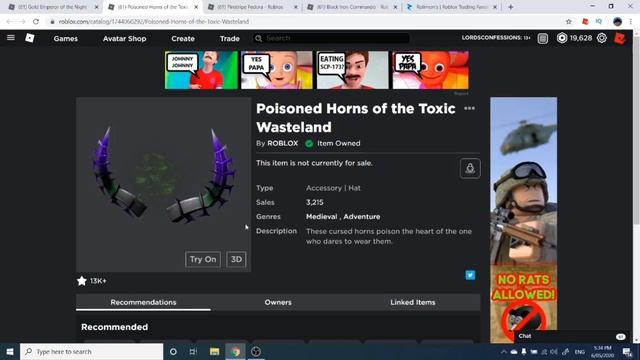Open the OBS icon on the taskbar
Image resolution: width=640 pixels, height=360 pixels.
[x=256, y=351]
